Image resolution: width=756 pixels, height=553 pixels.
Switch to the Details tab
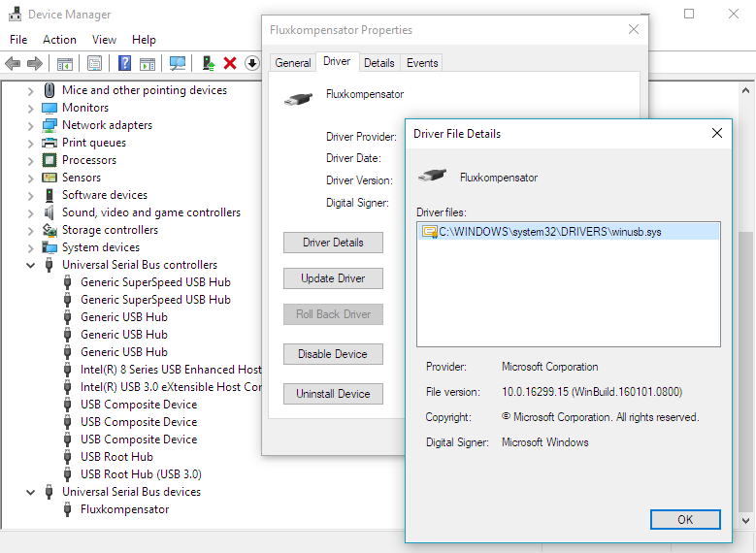[x=378, y=63]
